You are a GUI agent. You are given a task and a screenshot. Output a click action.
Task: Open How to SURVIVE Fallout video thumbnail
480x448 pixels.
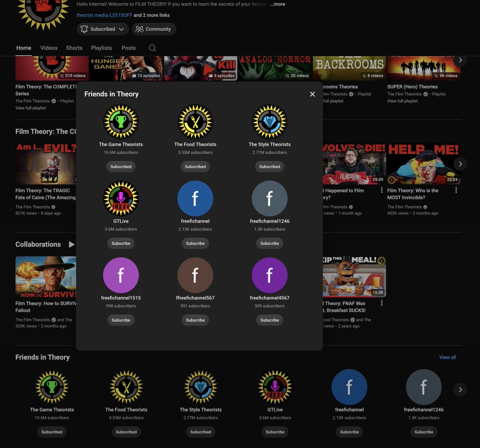coord(46,277)
